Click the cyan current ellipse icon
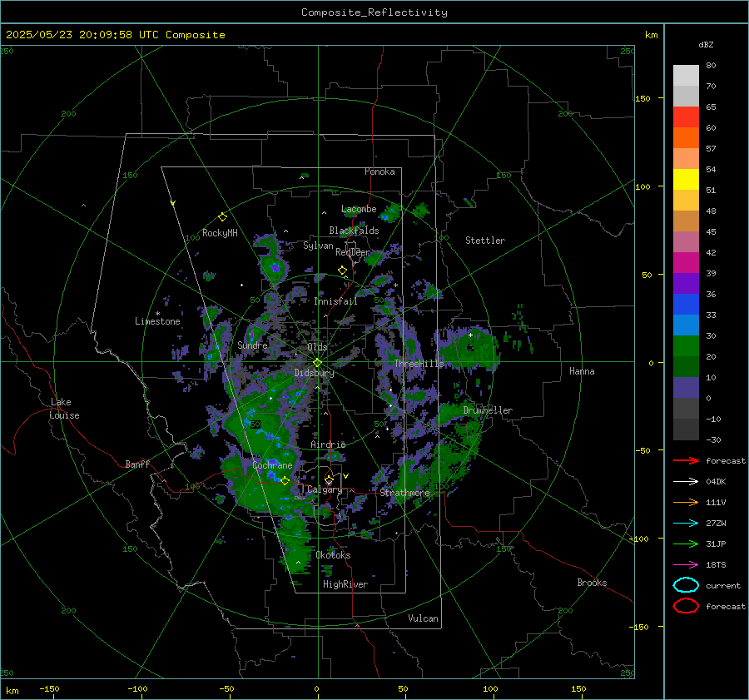 click(686, 585)
